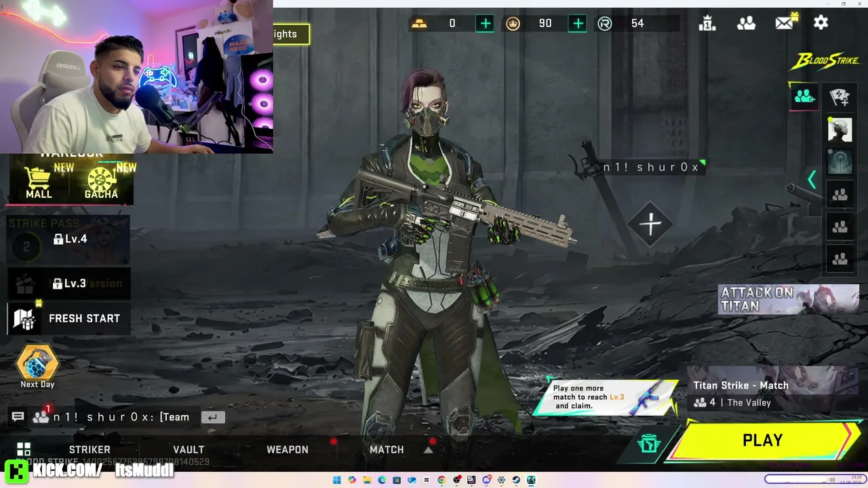Image resolution: width=868 pixels, height=488 pixels.
Task: Click the yellow highlights button at top
Action: pos(292,34)
